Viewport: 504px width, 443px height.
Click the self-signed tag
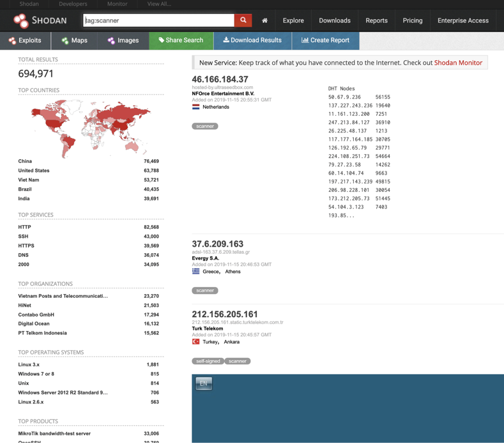208,361
